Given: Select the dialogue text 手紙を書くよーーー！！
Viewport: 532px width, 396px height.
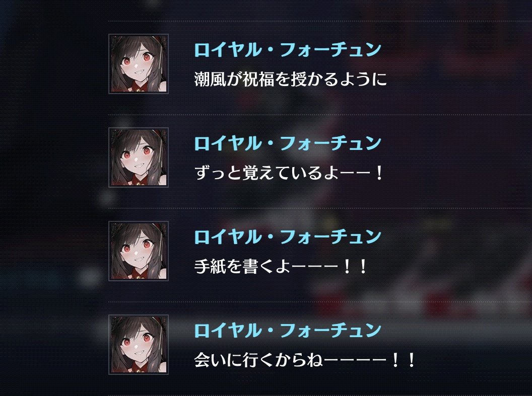Looking at the screenshot, I should 281,267.
